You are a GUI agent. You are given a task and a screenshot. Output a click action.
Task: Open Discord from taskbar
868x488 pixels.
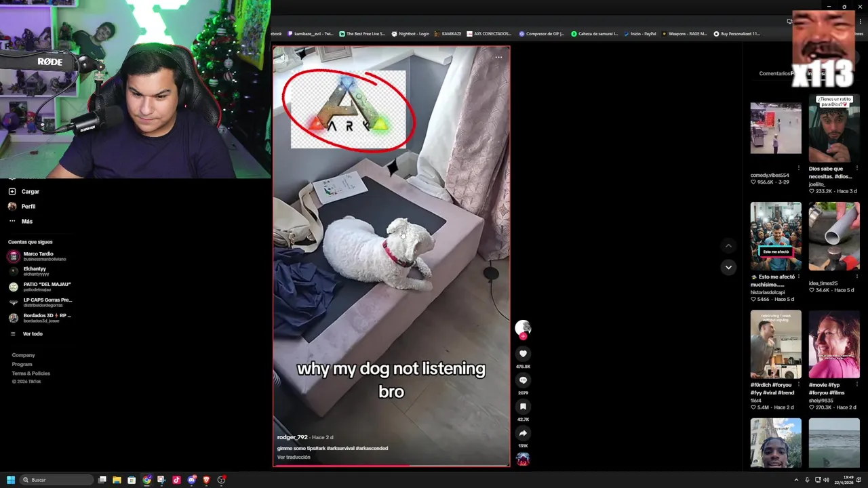coord(192,480)
